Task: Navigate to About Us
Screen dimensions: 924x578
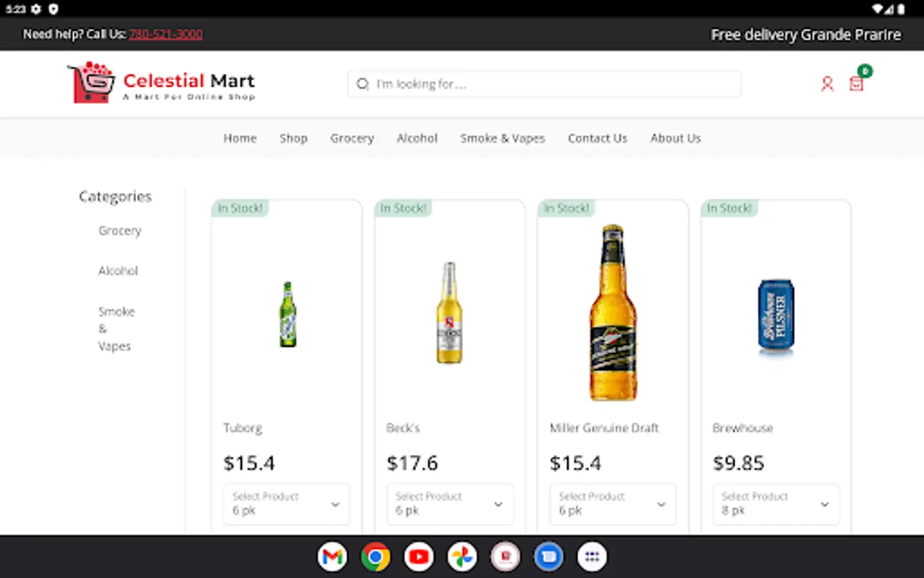Action: click(x=675, y=138)
